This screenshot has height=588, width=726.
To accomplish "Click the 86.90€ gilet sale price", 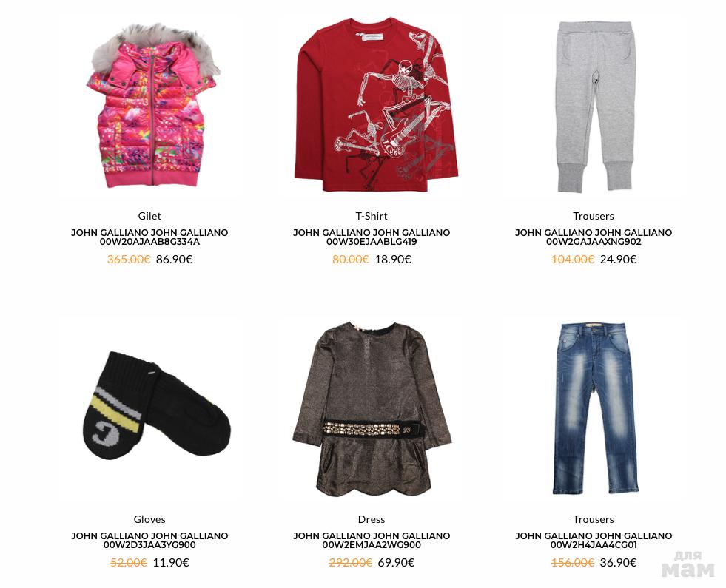I will (174, 260).
